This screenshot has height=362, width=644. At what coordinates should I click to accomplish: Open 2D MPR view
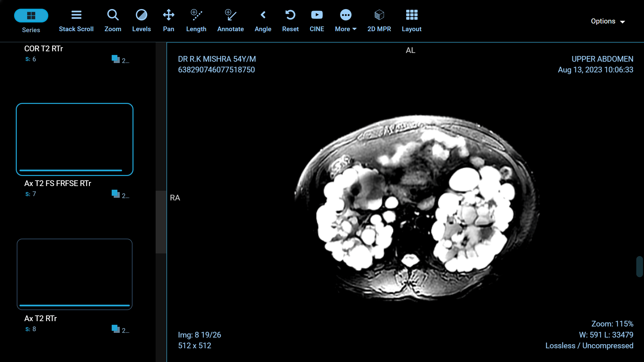point(379,20)
